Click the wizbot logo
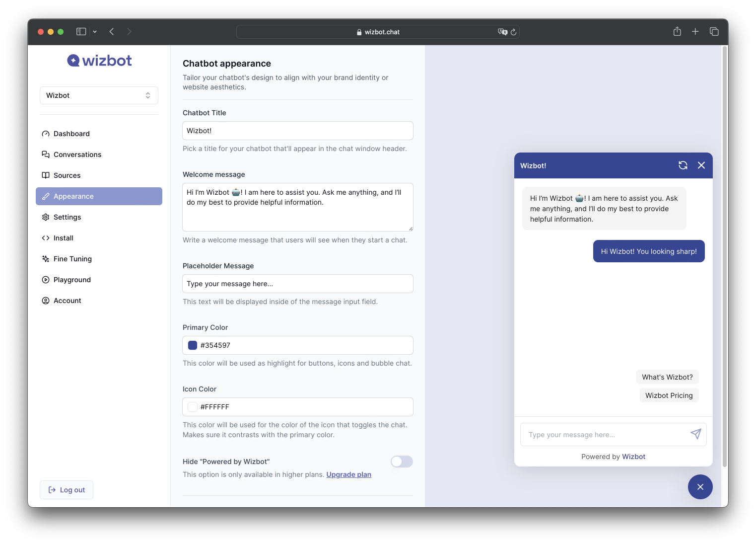This screenshot has width=756, height=544. coord(99,61)
